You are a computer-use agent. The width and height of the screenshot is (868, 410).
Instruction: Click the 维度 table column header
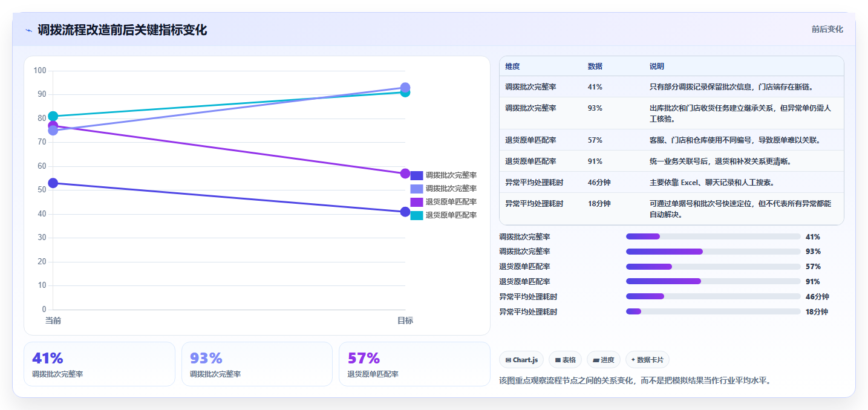(x=512, y=67)
